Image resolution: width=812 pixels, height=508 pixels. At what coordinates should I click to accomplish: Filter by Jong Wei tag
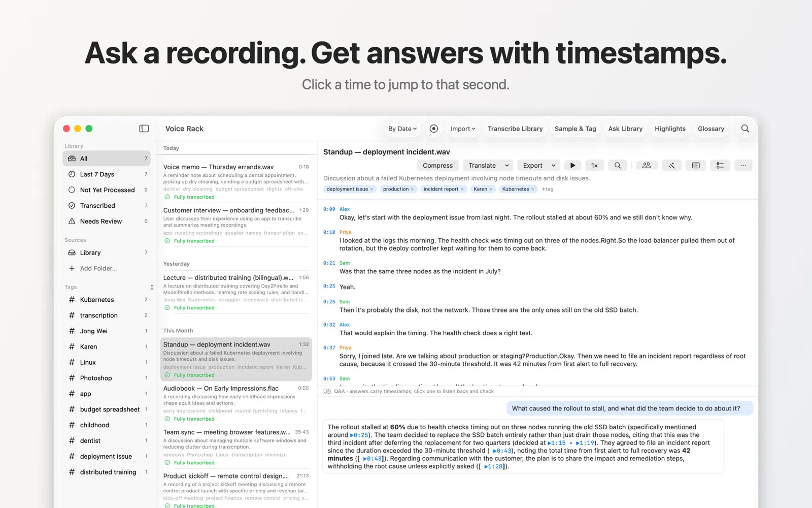tap(107, 331)
